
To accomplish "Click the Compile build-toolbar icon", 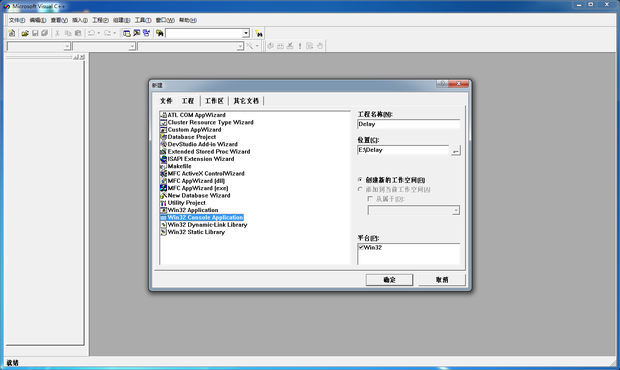I will tap(270, 46).
